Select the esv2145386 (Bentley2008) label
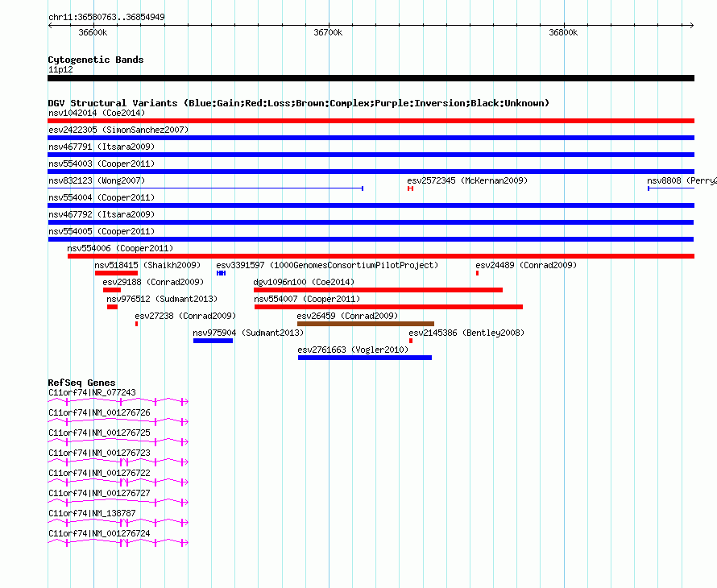This screenshot has width=717, height=588. point(467,333)
